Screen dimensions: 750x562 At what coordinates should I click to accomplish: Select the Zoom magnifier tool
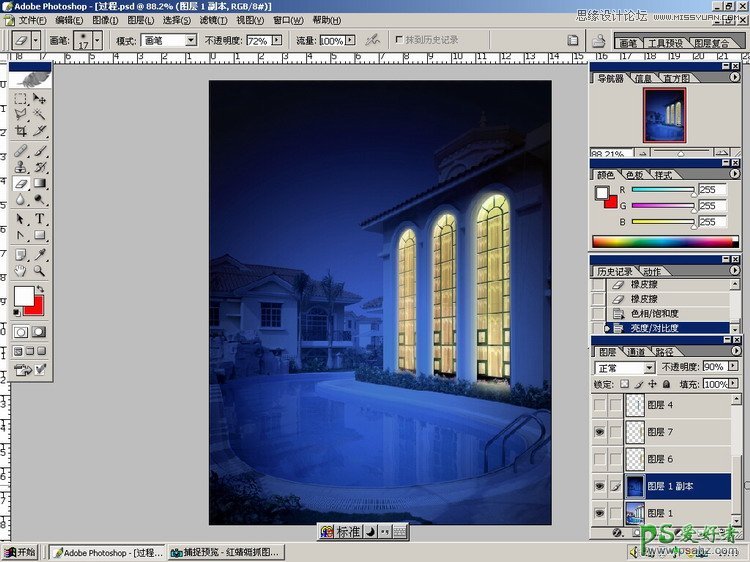pos(40,270)
